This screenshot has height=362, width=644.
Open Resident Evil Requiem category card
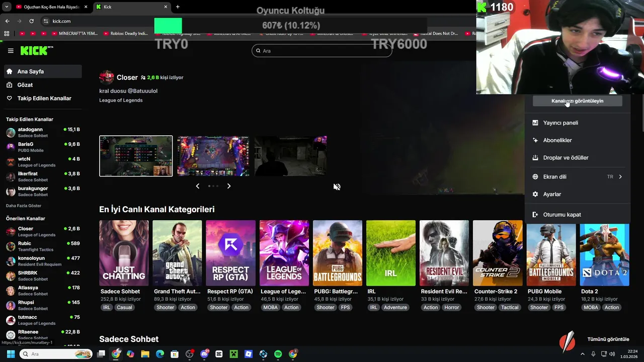[x=444, y=253]
